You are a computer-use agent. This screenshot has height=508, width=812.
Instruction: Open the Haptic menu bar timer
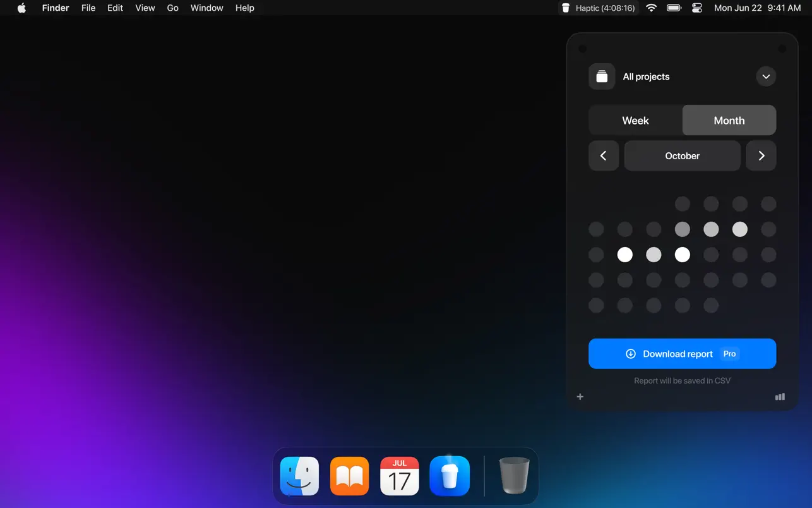pos(598,8)
